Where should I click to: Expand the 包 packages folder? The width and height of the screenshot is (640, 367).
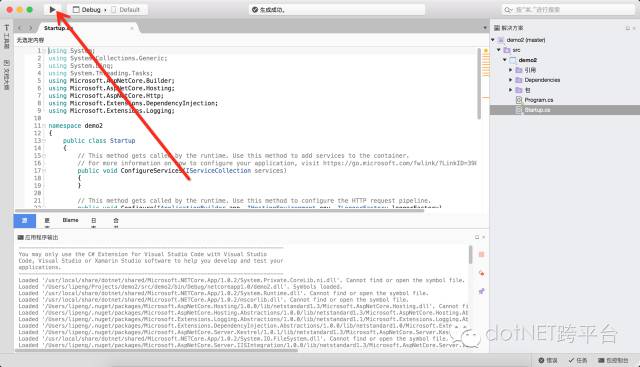tap(511, 90)
